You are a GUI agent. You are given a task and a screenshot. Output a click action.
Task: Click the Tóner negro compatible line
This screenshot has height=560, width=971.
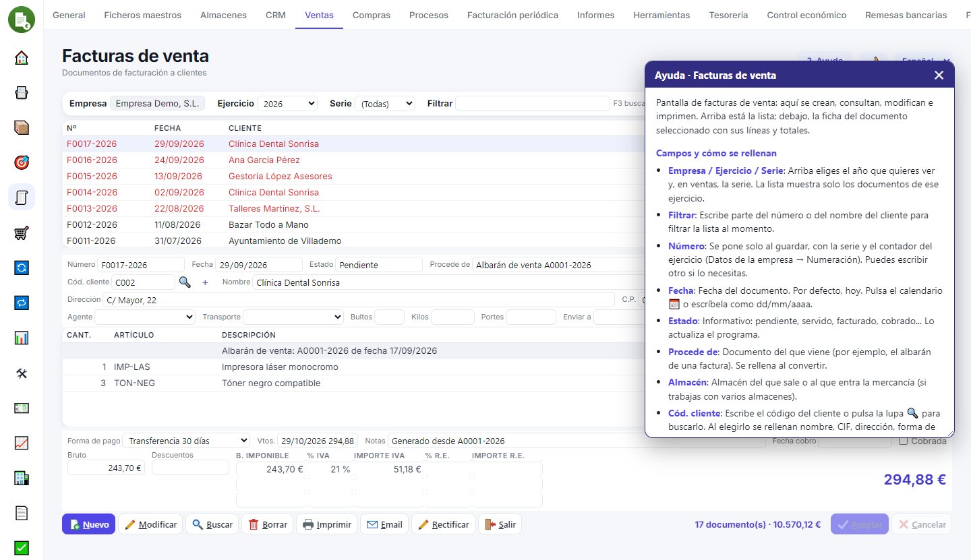[354, 383]
